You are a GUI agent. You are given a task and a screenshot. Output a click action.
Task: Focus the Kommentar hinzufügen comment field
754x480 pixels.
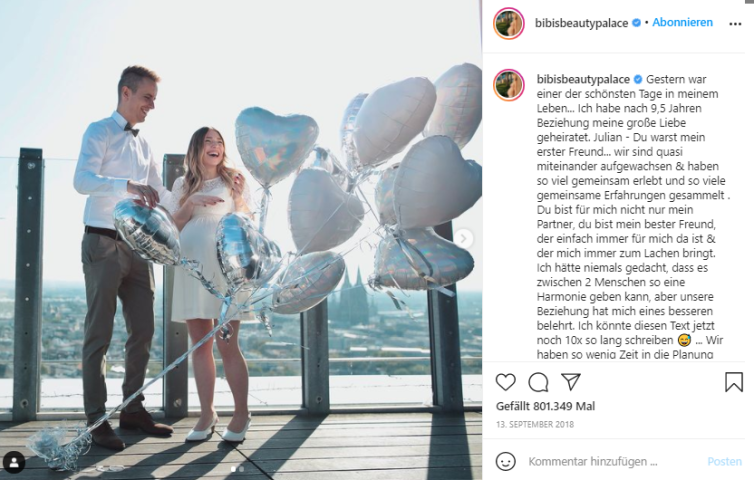point(592,462)
